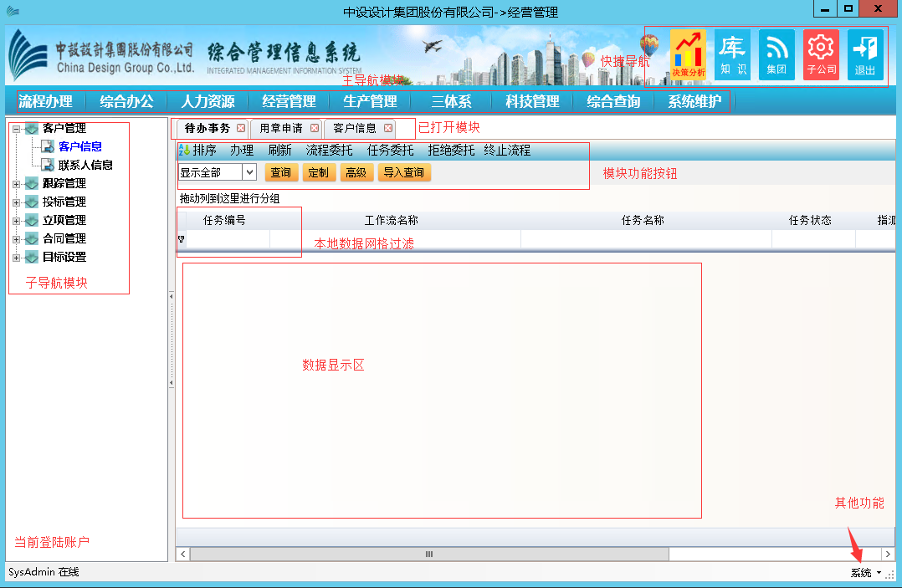
Task: Click the 排序 sort icon in toolbar
Action: coord(185,151)
